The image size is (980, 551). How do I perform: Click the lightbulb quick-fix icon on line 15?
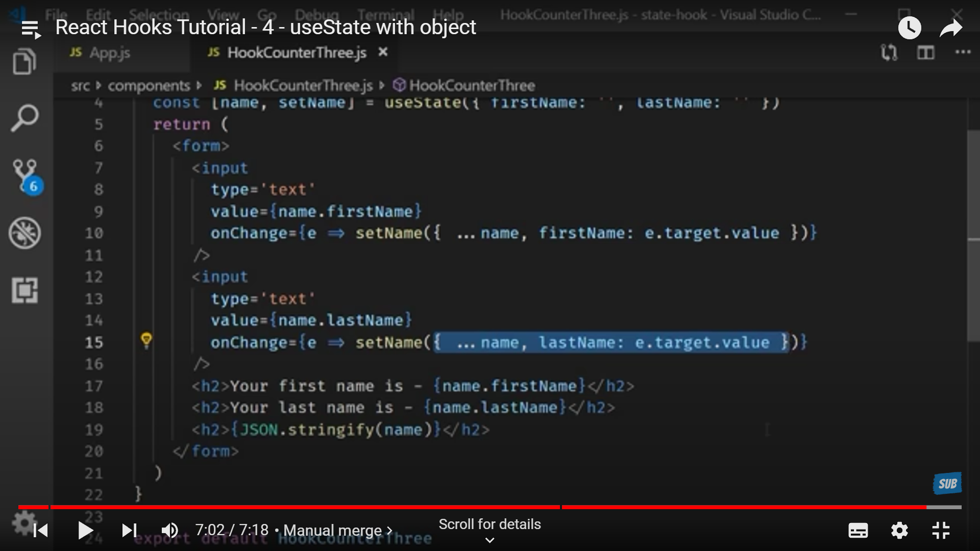pos(146,340)
